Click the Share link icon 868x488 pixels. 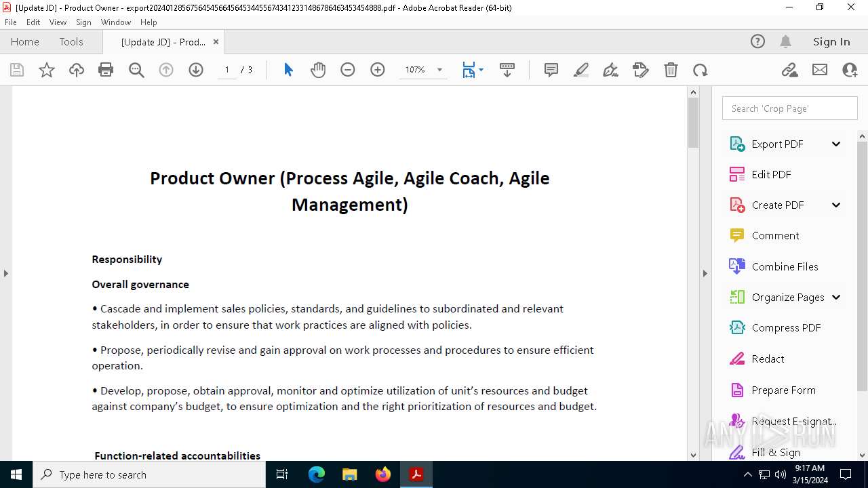coord(789,70)
